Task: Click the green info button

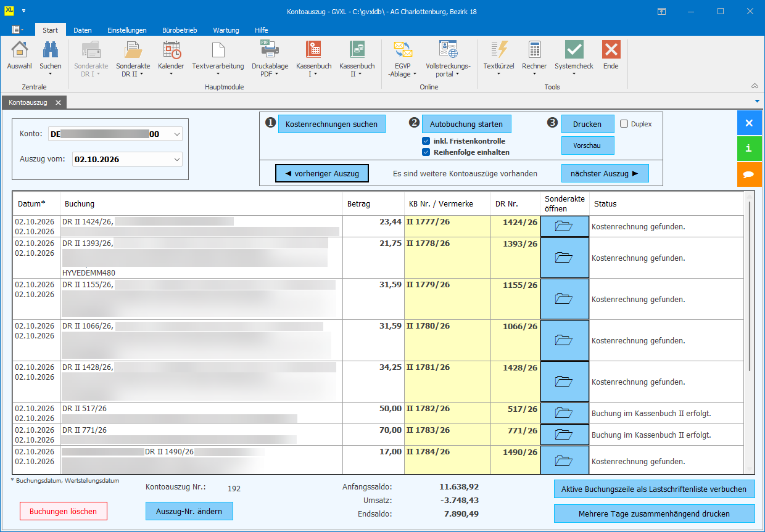Action: click(x=749, y=149)
